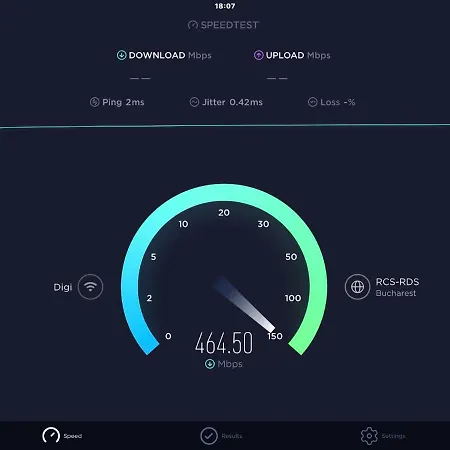Screen dimensions: 450x450
Task: Click the small download icon below speed value
Action: tap(210, 364)
